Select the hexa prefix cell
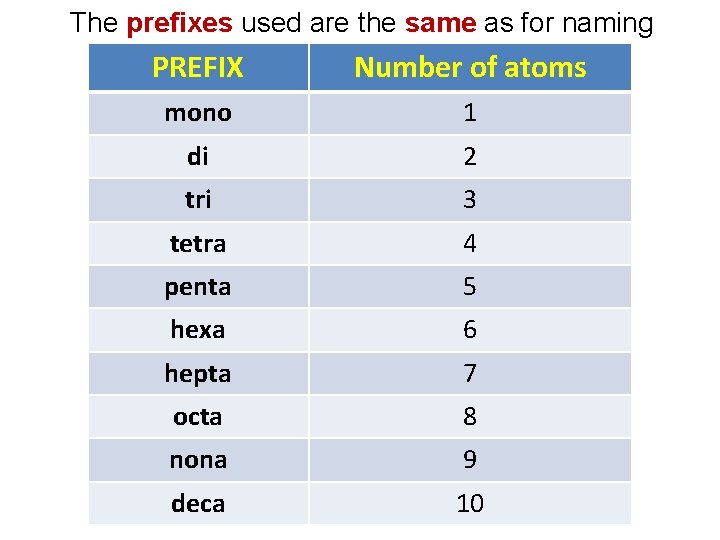Image resolution: width=720 pixels, height=540 pixels. [x=198, y=330]
